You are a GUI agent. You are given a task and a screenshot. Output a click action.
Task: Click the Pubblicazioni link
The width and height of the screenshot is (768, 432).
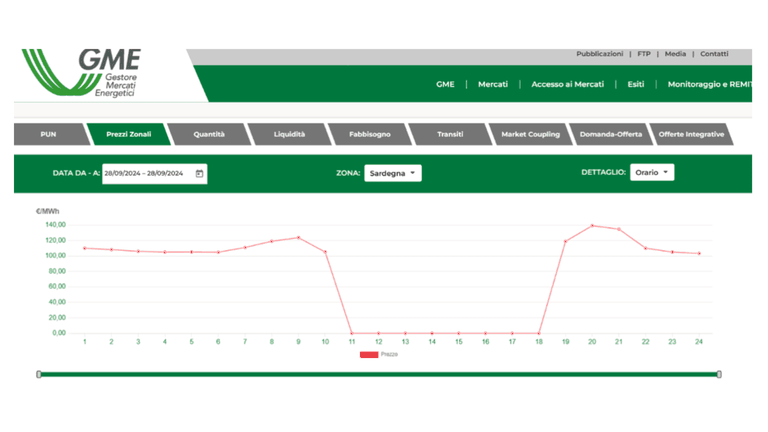click(x=599, y=54)
